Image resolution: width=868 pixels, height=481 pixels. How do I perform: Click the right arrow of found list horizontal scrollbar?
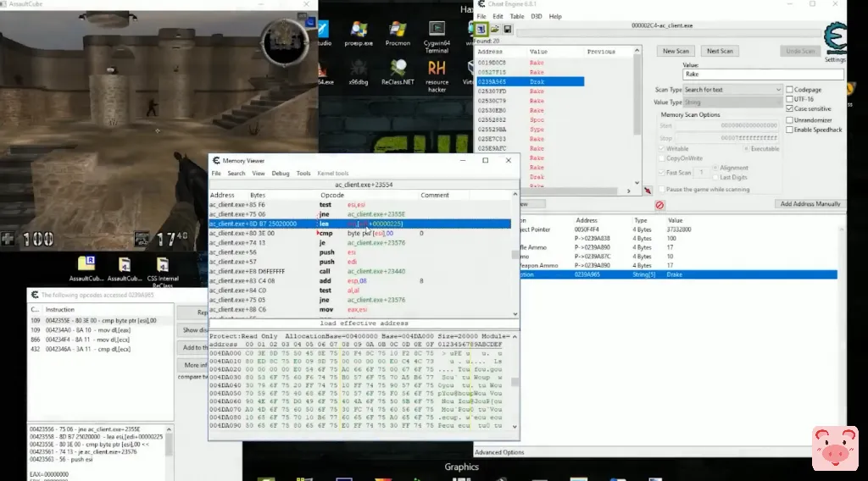pos(628,191)
